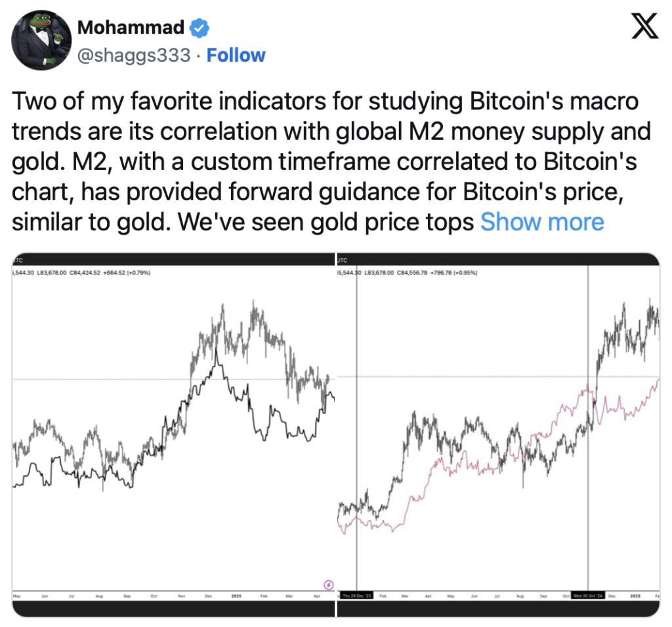Screen dimensions: 672x627
Task: Click the blue verified badge
Action: point(199,28)
